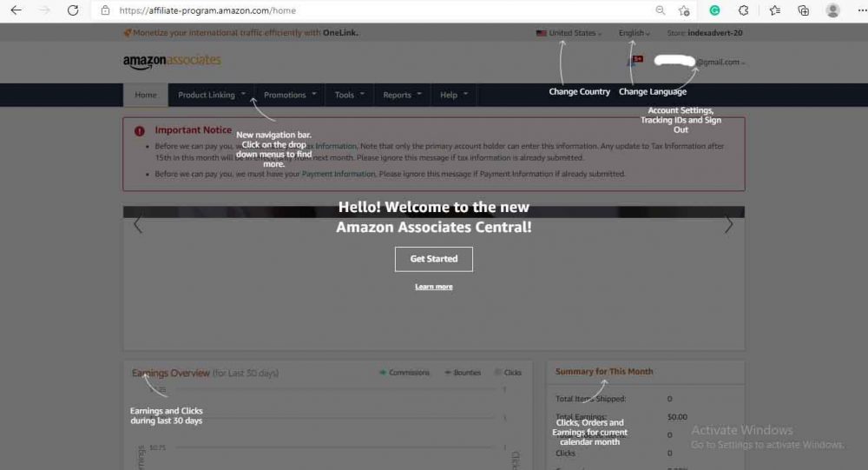
Task: Open the browser settings and more menu
Action: coord(861,10)
